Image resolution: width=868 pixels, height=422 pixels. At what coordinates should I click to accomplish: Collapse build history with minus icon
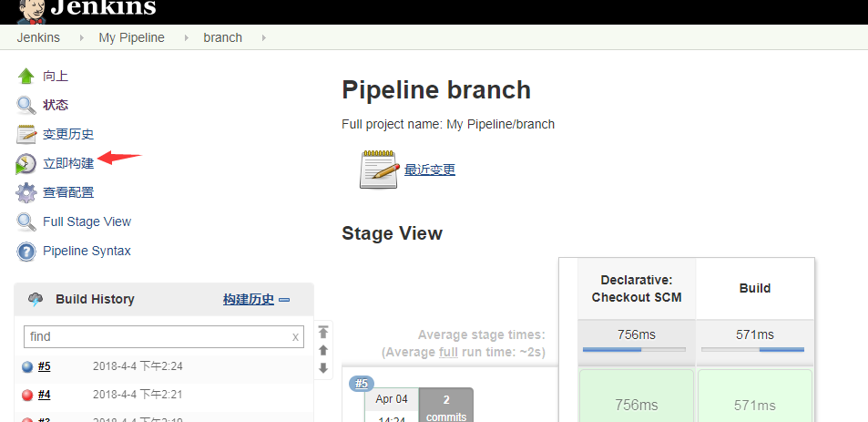click(284, 300)
